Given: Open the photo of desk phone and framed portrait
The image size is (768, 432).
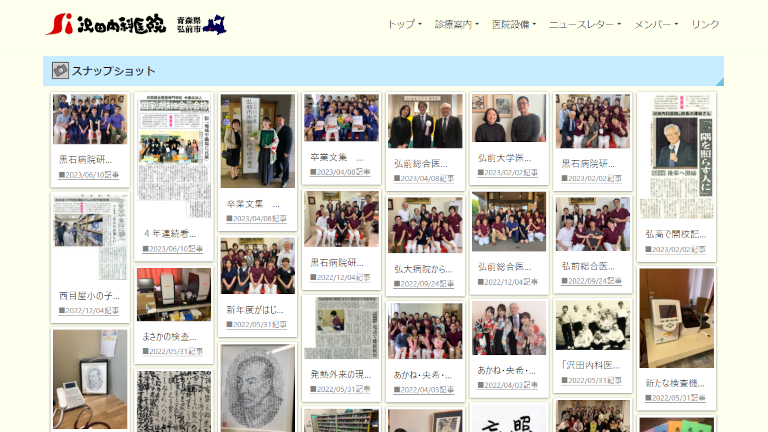Looking at the screenshot, I should [x=90, y=379].
